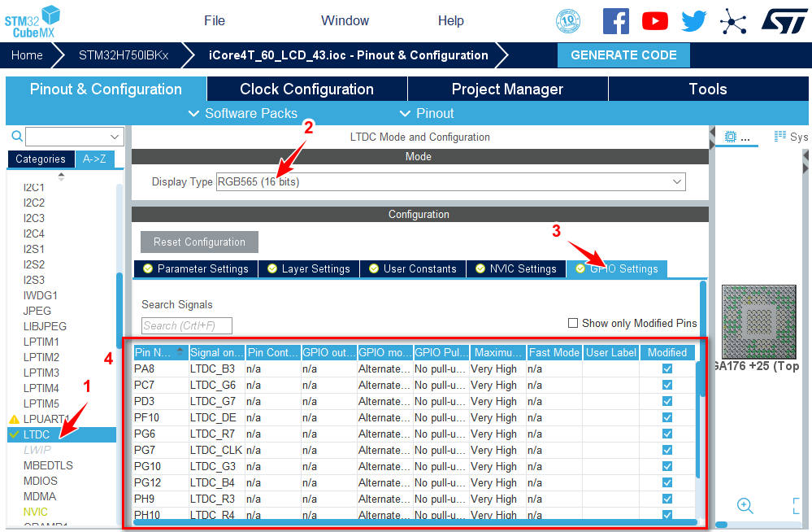This screenshot has width=812, height=532.
Task: Open the Twitter bird icon
Action: coord(693,21)
